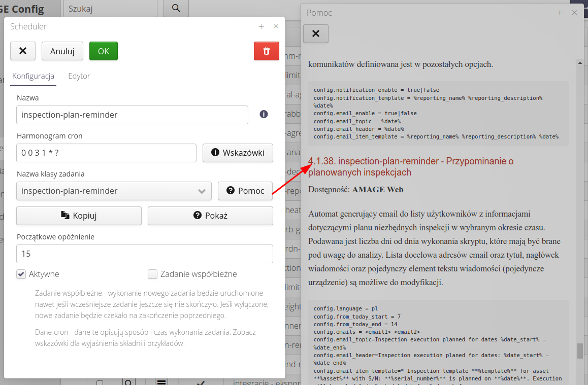Click the plus icon in Scheduler title bar
Screen dimensions: 588x385
pos(261,27)
